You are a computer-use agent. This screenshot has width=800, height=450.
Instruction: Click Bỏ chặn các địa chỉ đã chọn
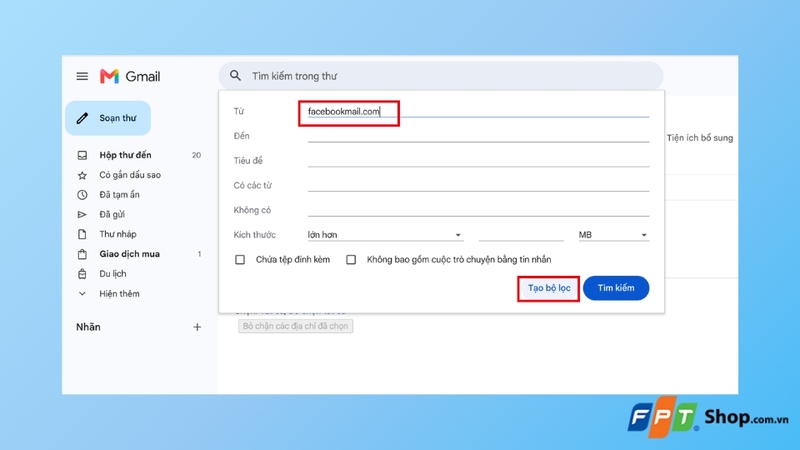coord(295,326)
